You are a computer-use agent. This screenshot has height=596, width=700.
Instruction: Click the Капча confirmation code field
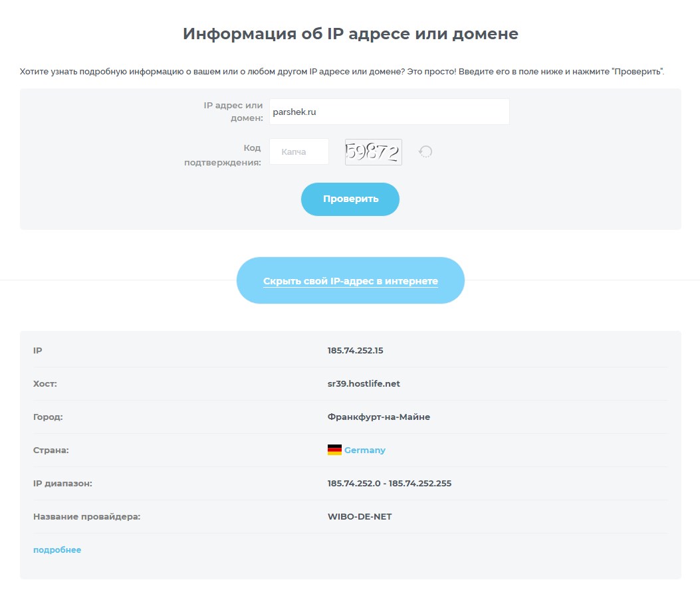click(x=298, y=152)
